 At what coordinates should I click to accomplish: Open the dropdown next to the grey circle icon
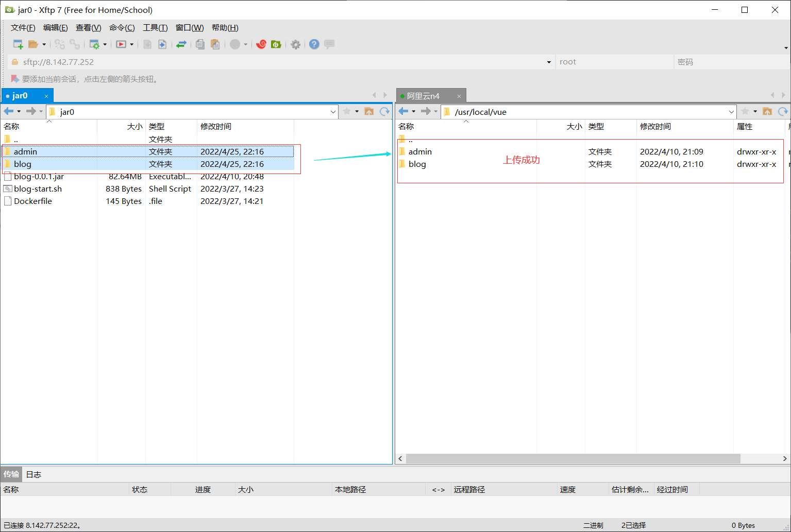pos(245,44)
